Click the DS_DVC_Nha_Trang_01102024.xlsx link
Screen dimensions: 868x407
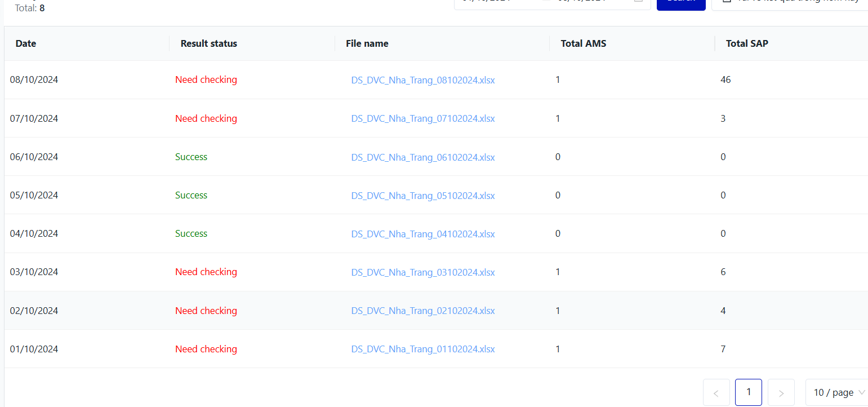(x=423, y=349)
